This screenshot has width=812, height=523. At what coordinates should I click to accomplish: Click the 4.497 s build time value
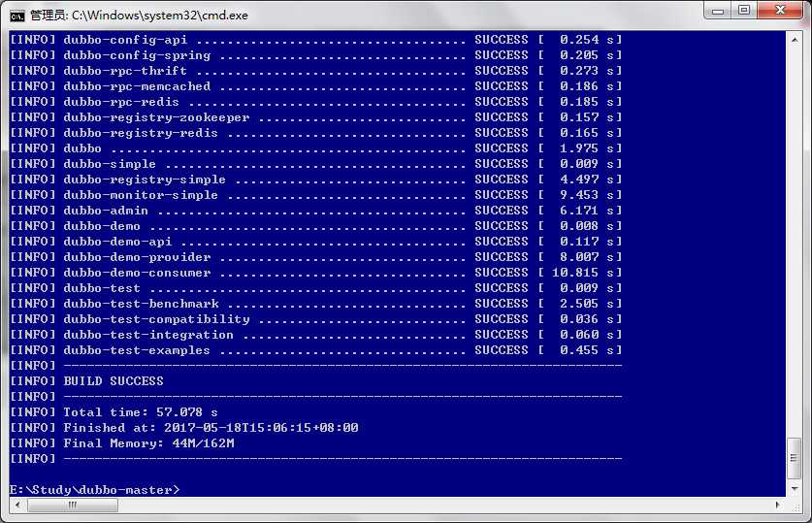pos(587,180)
